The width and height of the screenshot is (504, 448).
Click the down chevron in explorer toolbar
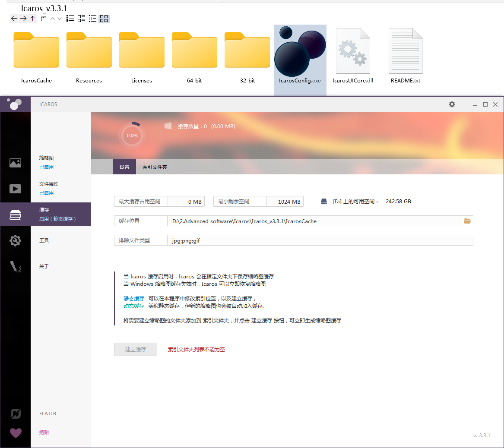(x=60, y=19)
